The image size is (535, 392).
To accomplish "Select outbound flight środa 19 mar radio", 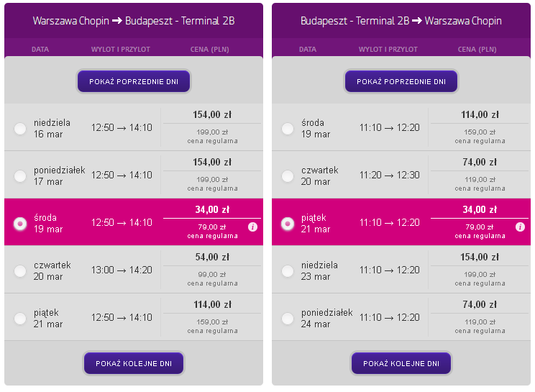I will click(x=20, y=224).
